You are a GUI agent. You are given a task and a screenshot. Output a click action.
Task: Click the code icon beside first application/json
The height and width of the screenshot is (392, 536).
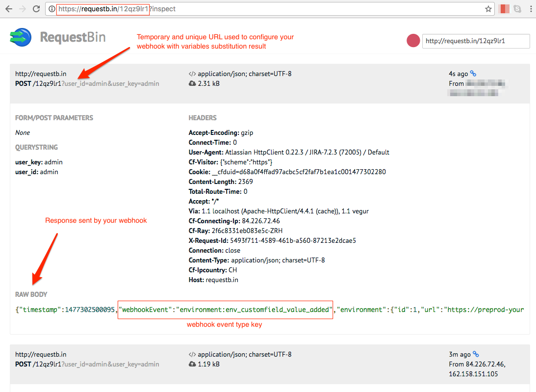click(x=192, y=74)
